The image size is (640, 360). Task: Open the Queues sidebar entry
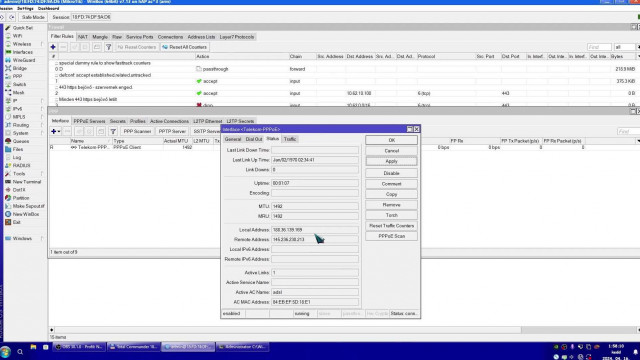[x=20, y=141]
